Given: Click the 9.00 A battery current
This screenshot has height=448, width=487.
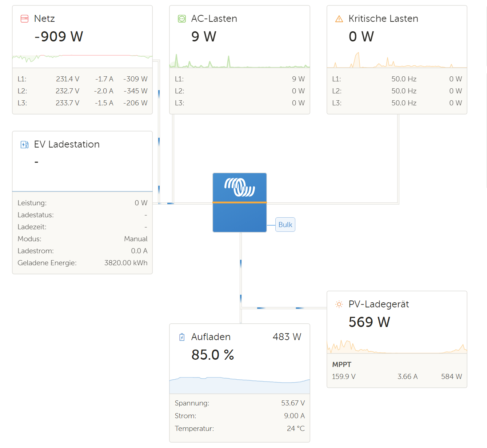Looking at the screenshot, I should [x=295, y=416].
